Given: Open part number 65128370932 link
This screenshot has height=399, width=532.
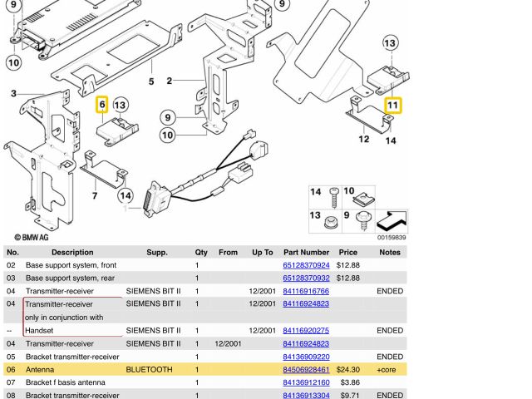Looking at the screenshot, I should (x=306, y=278).
